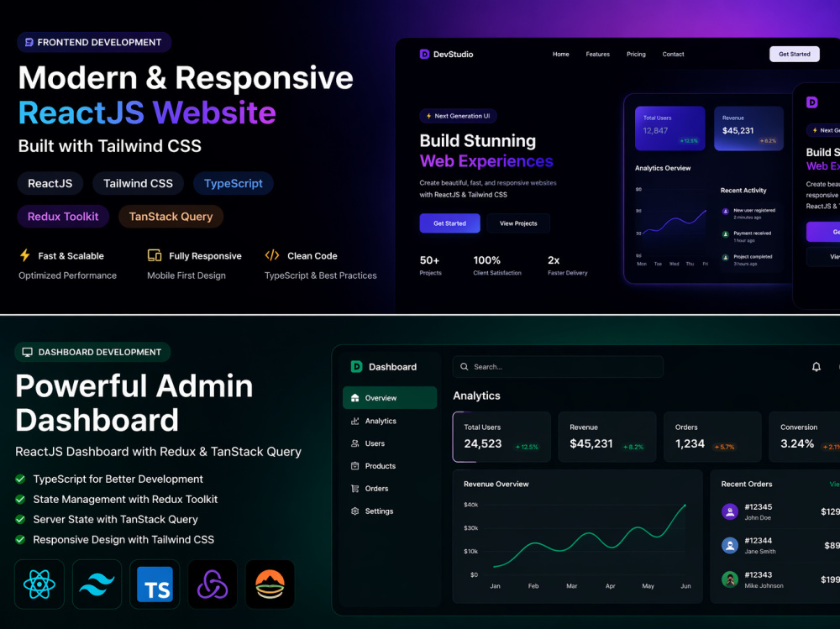Screen dimensions: 840x629
Task: Click the 50+ Projects stat
Action: pyautogui.click(x=430, y=265)
